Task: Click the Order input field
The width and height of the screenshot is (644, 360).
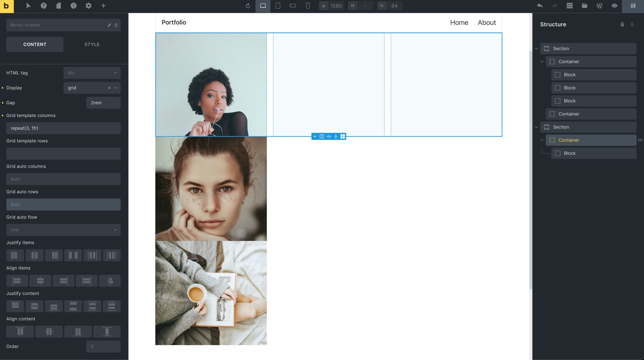Action: [103, 347]
